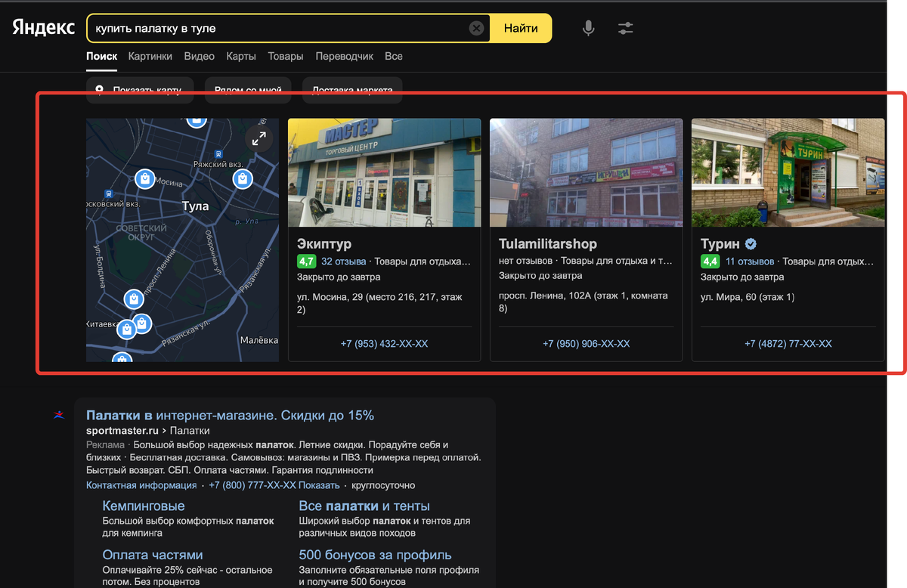Open the Яндекс logo homepage
Screen dimensions: 907x588
pyautogui.click(x=43, y=28)
